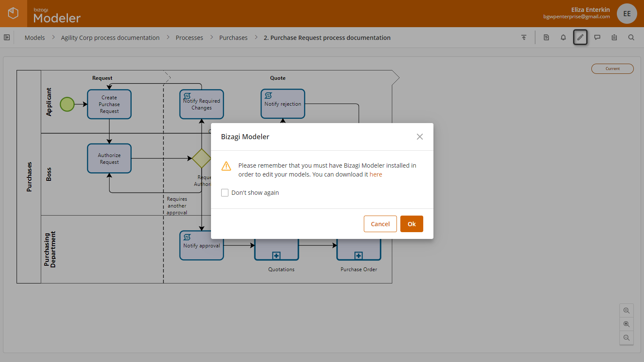Close the Bizagi Modeler dialog
Viewport: 644px width, 362px height.
click(420, 137)
